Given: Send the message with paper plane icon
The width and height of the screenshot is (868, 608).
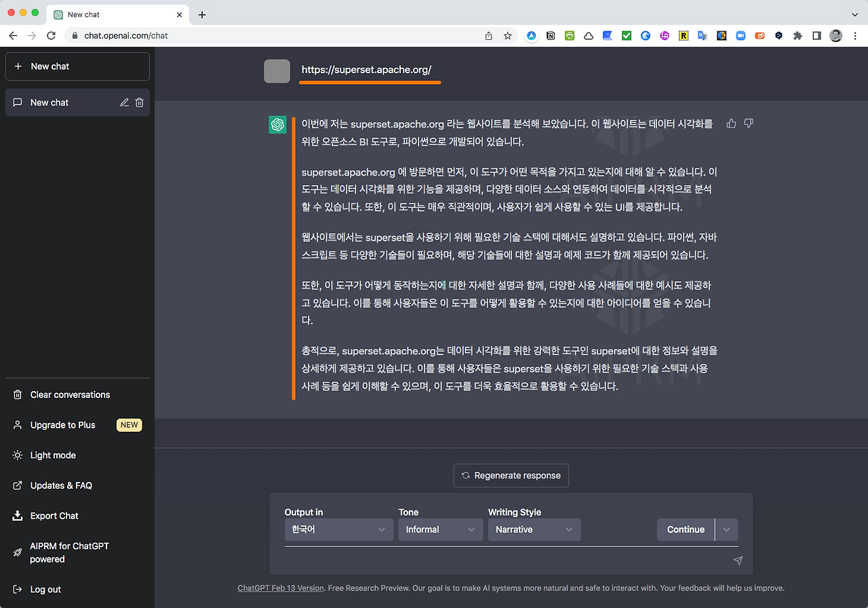Looking at the screenshot, I should [x=738, y=561].
